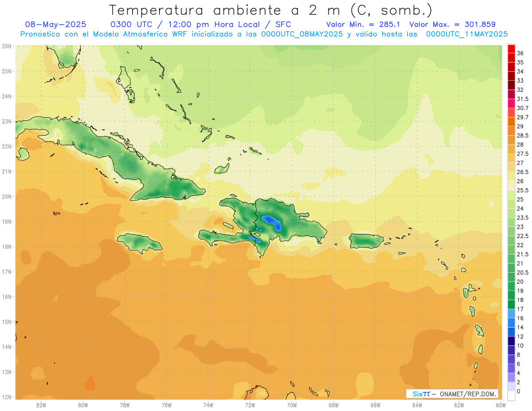Click the legend label '28.5'
The image size is (532, 411).
click(x=522, y=135)
